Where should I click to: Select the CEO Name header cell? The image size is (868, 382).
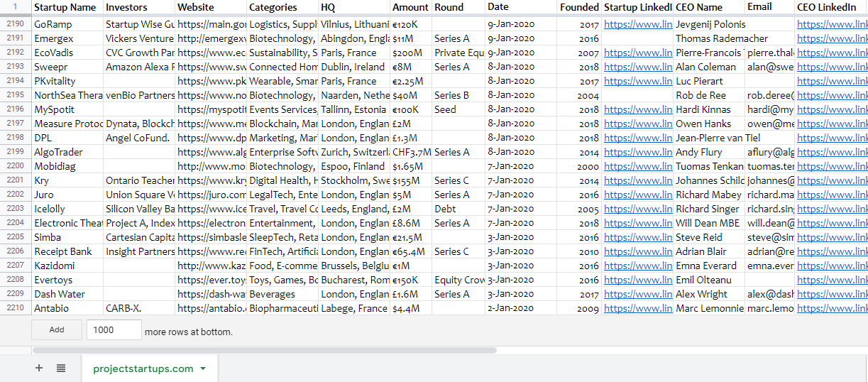pyautogui.click(x=709, y=7)
